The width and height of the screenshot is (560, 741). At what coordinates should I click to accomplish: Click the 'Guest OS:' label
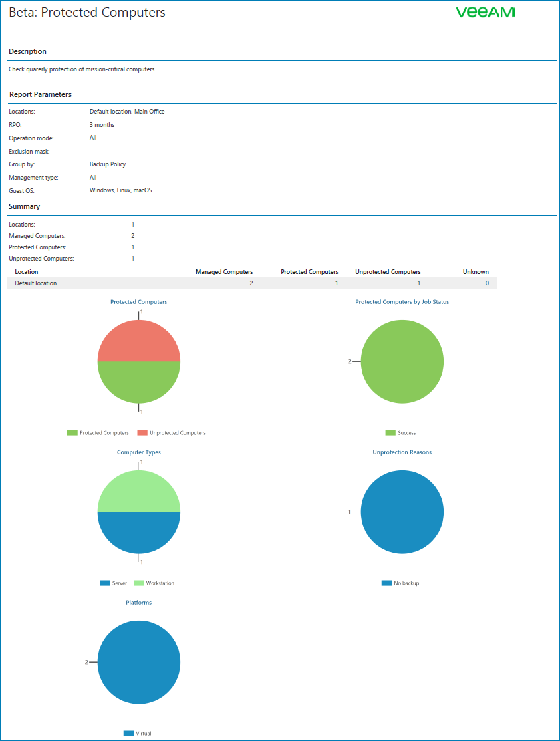tap(22, 191)
